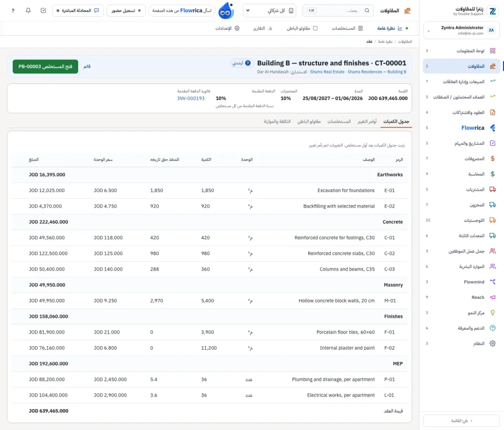Open الموارد البشرية people icon in sidebar
This screenshot has width=504, height=430.
point(492,266)
